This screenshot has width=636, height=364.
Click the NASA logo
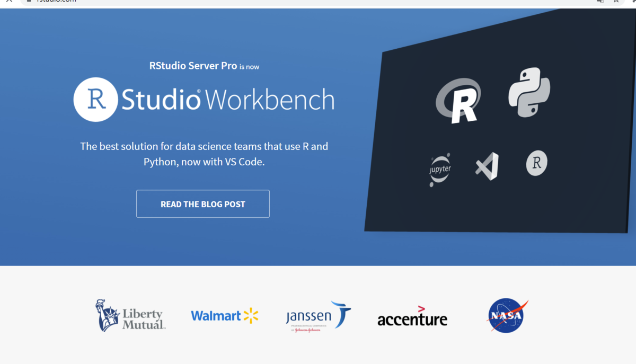tap(507, 315)
